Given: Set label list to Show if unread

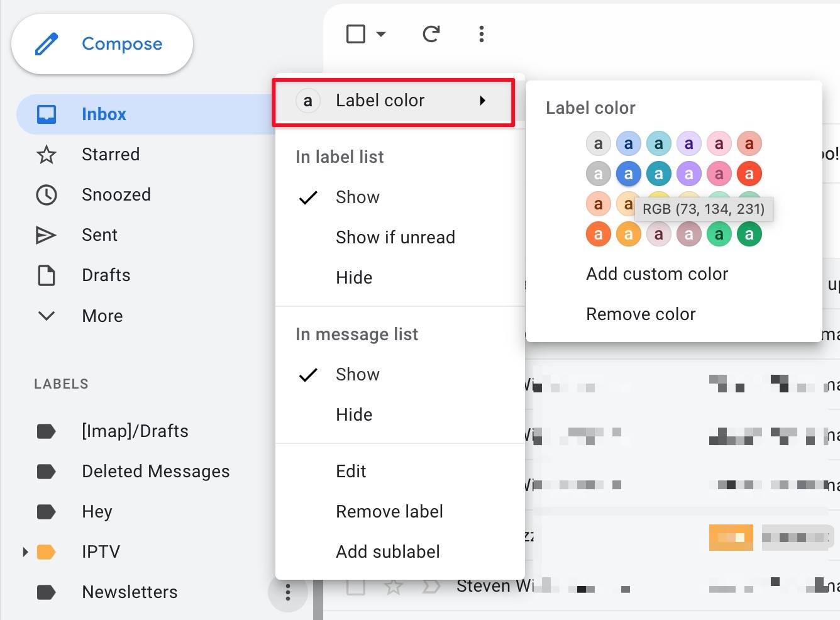Looking at the screenshot, I should (395, 237).
